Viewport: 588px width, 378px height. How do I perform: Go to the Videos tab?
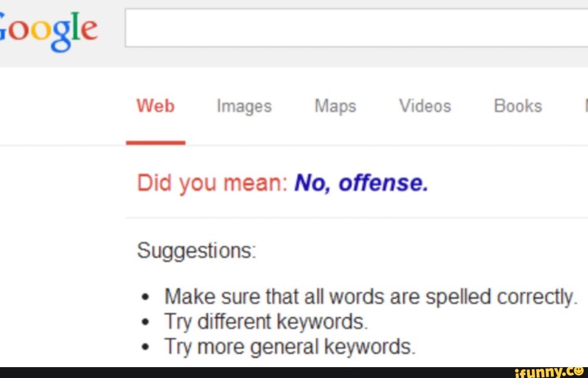[425, 106]
